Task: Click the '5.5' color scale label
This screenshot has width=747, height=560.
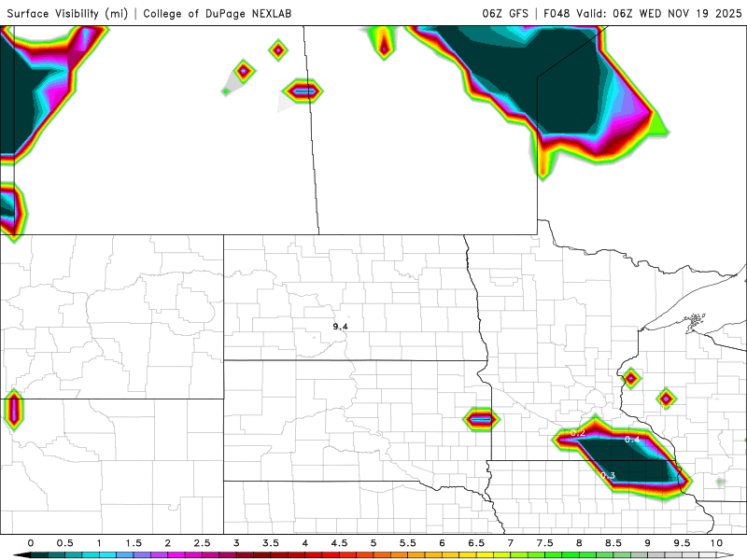Action: [408, 543]
